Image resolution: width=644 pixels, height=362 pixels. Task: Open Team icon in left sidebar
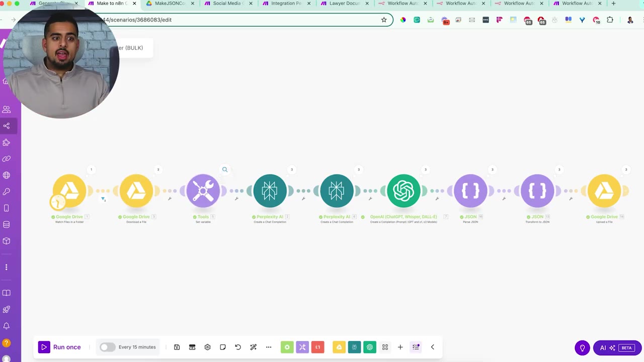click(7, 109)
